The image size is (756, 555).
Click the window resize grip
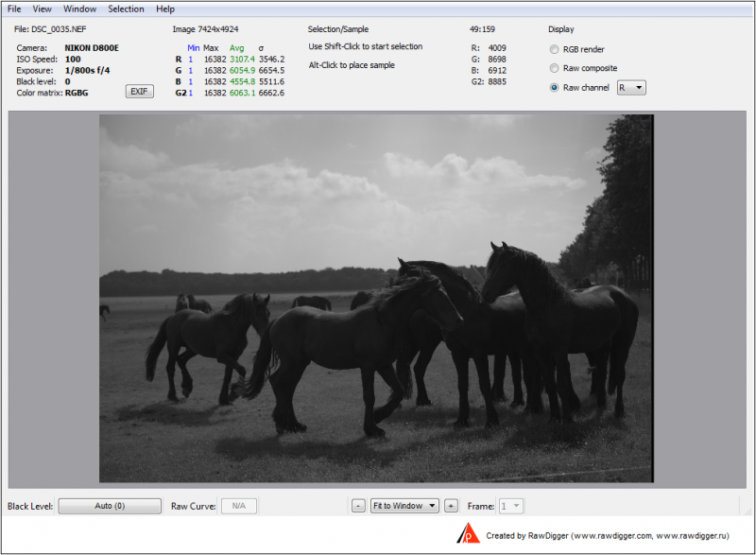(747, 512)
